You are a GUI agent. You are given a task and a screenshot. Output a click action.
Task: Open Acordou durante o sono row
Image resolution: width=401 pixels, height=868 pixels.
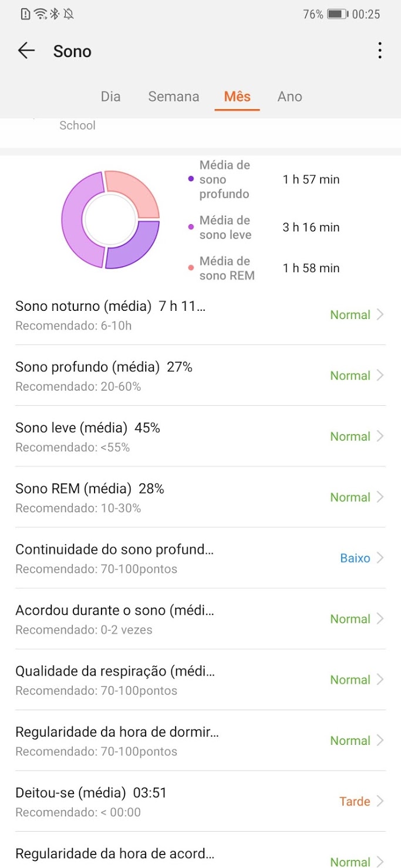pyautogui.click(x=200, y=619)
